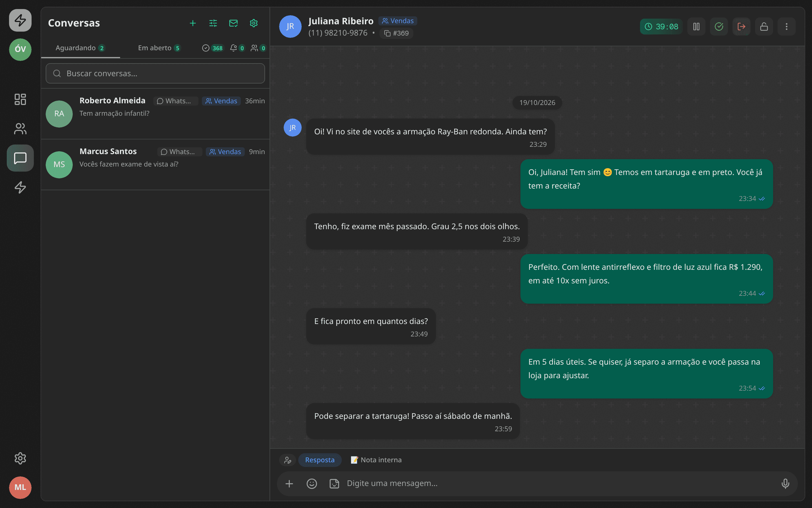This screenshot has width=812, height=508.
Task: Select the conversations chat icon in sidebar
Action: click(20, 158)
